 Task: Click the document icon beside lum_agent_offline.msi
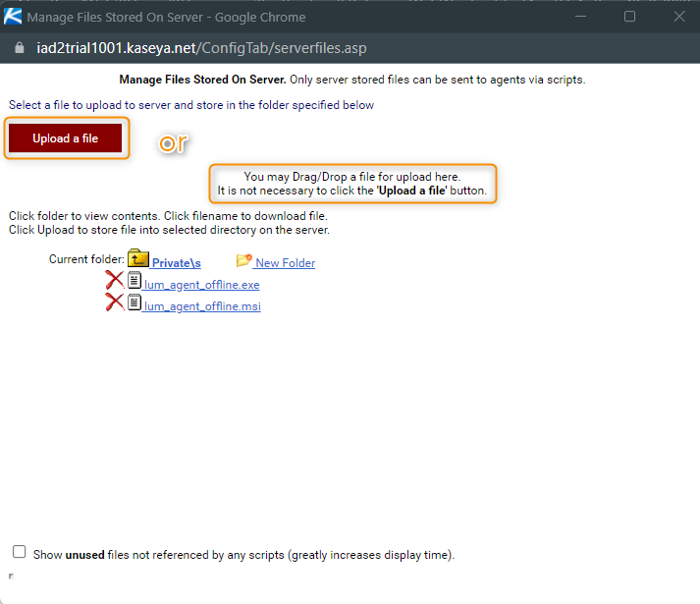pos(135,303)
